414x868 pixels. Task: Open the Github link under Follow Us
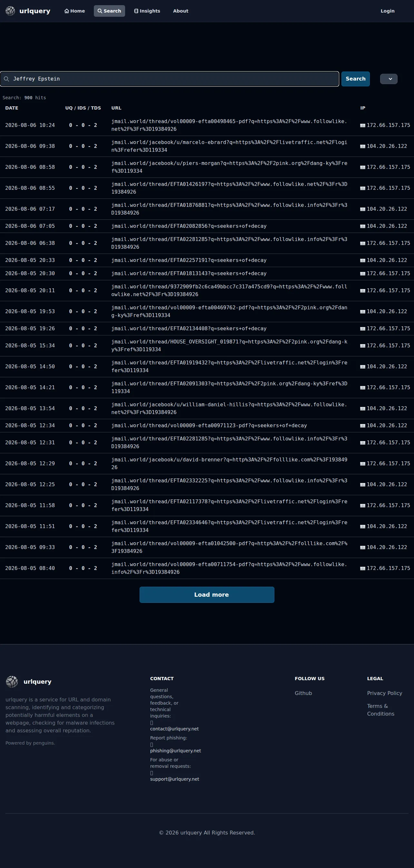point(303,693)
